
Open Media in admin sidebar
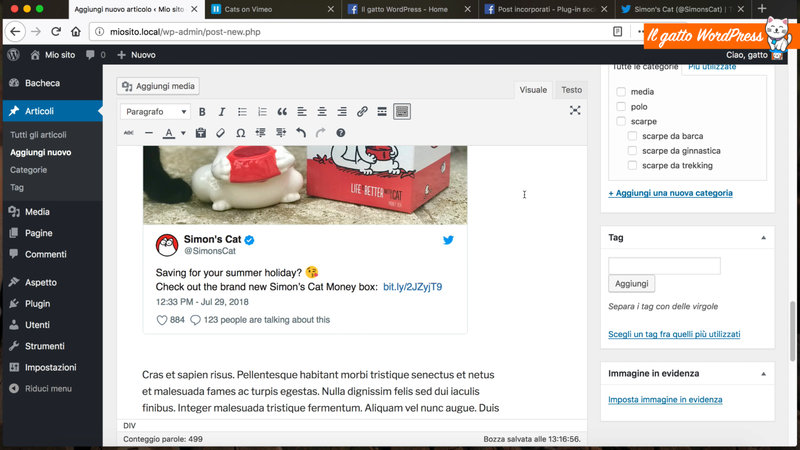[37, 212]
